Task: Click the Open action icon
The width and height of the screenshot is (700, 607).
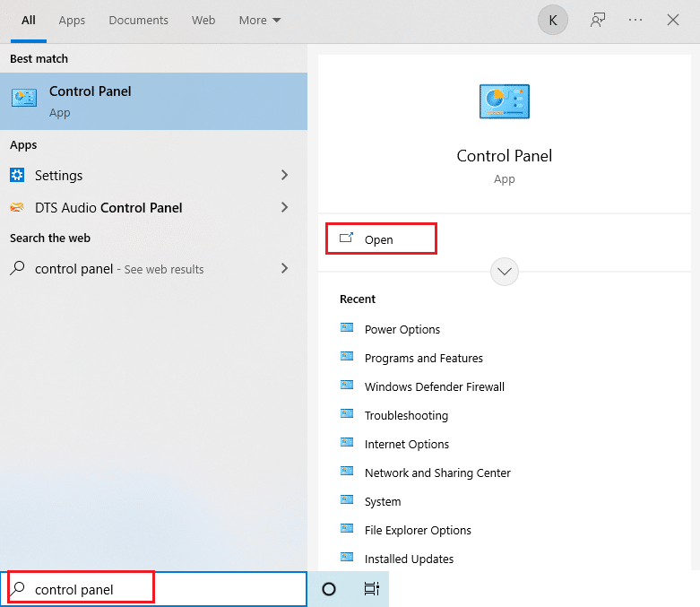Action: point(347,238)
